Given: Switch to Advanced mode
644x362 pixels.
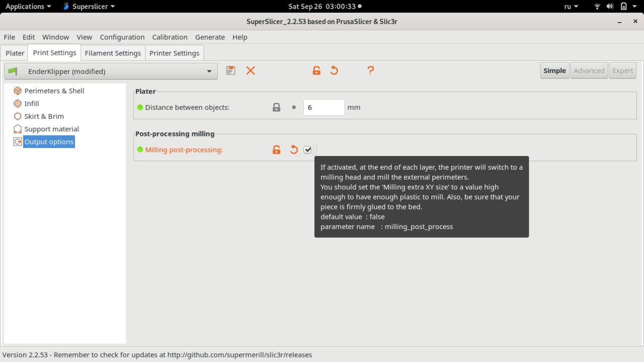Looking at the screenshot, I should click(x=589, y=70).
